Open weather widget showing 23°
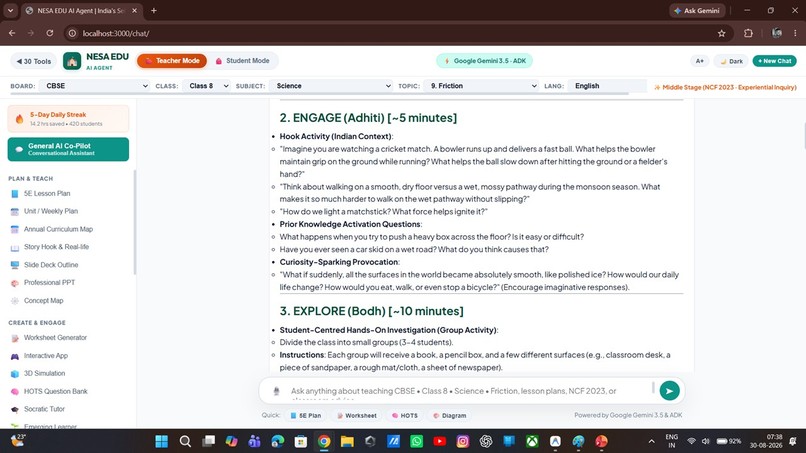This screenshot has width=806, height=453. [17, 441]
